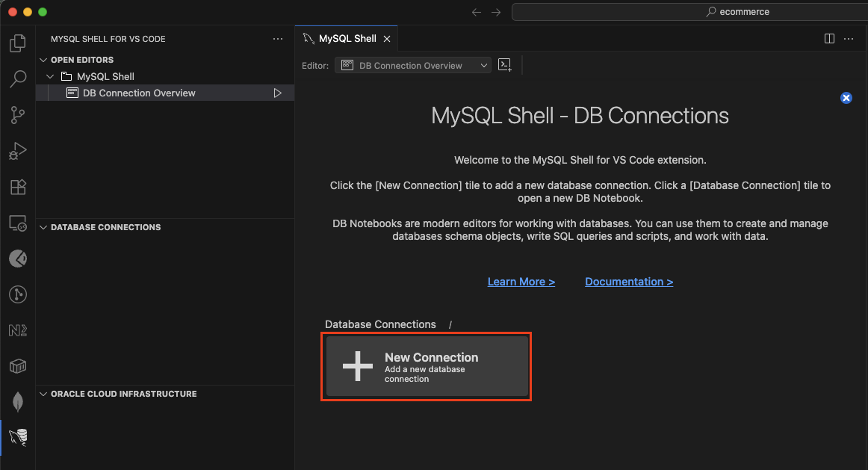868x470 pixels.
Task: Expand the DATABASE CONNECTIONS section
Action: [43, 227]
